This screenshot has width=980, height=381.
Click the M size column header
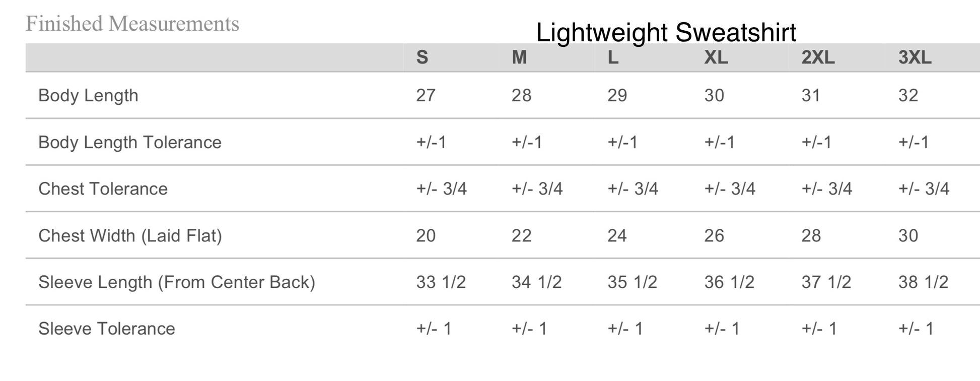[519, 57]
